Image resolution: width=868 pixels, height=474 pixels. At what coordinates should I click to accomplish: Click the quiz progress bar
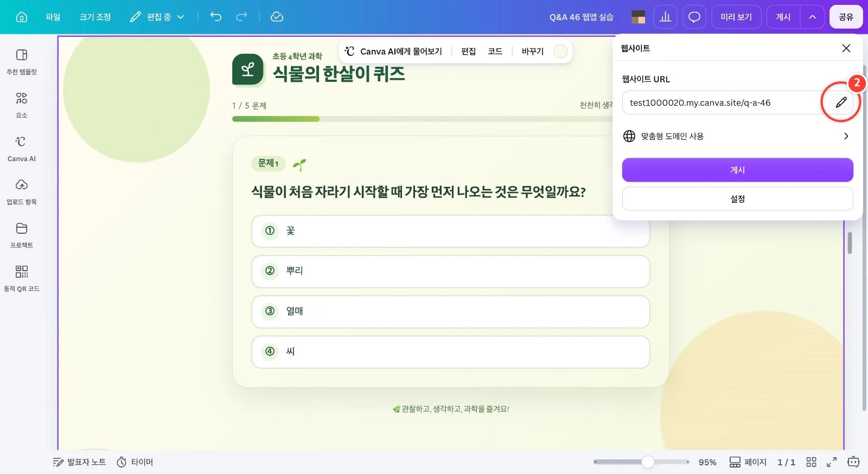click(x=422, y=119)
